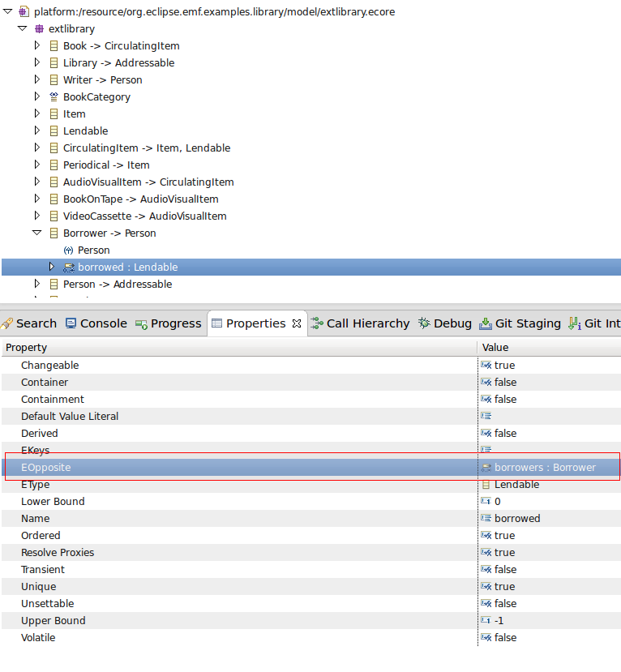Click the Console tab icon
This screenshot has width=621, height=672.
(71, 323)
